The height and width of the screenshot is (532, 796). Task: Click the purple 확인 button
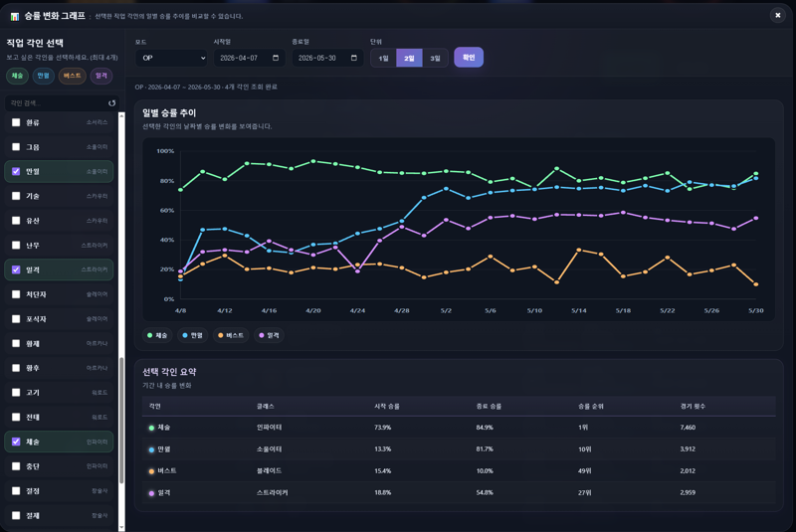click(469, 58)
